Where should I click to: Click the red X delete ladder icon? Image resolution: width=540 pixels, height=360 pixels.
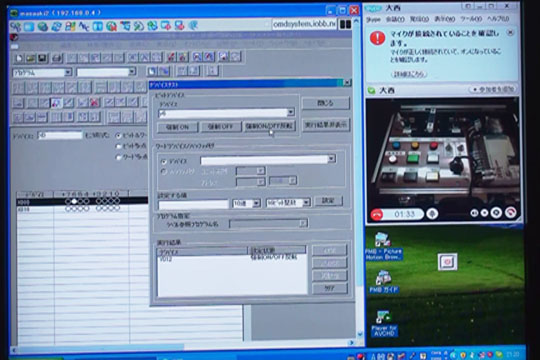click(x=94, y=102)
